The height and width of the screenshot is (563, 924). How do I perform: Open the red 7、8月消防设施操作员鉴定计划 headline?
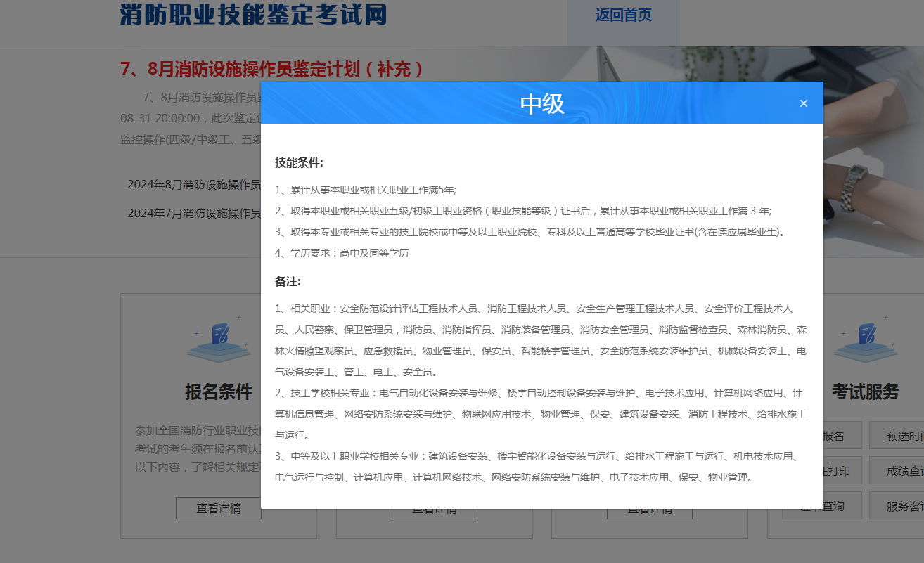click(272, 69)
